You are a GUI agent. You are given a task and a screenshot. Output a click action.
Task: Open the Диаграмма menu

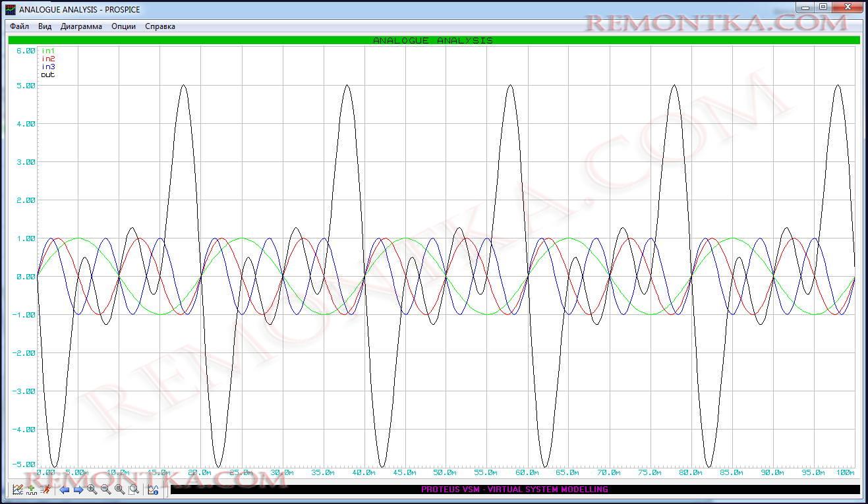click(81, 26)
